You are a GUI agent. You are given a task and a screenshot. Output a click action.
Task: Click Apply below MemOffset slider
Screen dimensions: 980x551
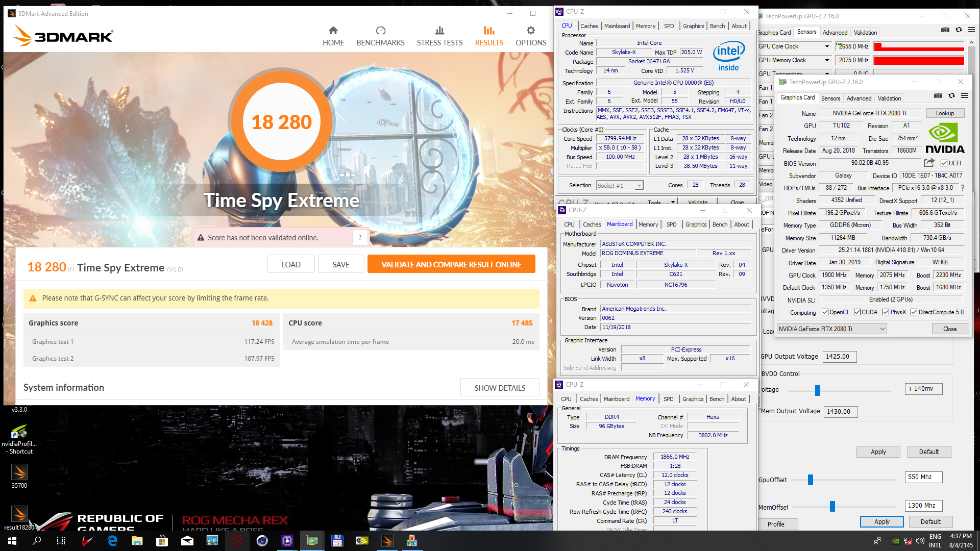click(x=881, y=521)
